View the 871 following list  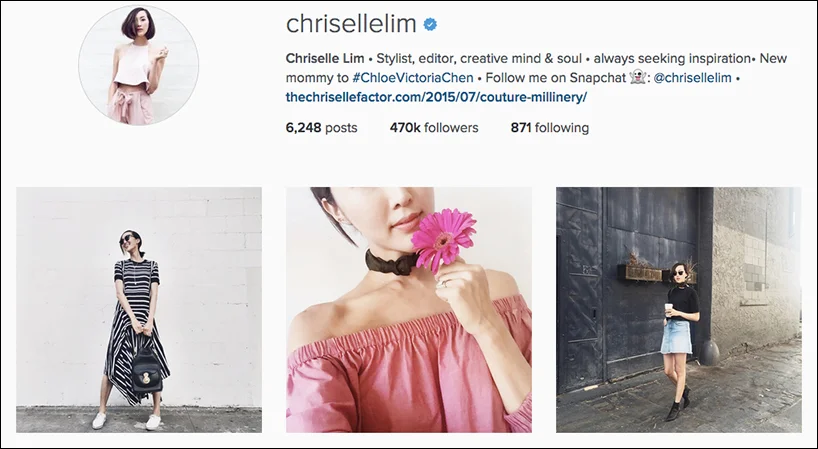pos(550,128)
